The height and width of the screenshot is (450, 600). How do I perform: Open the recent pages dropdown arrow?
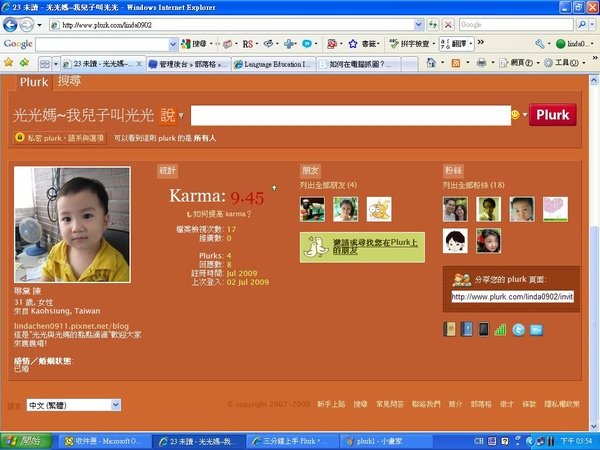tap(39, 25)
